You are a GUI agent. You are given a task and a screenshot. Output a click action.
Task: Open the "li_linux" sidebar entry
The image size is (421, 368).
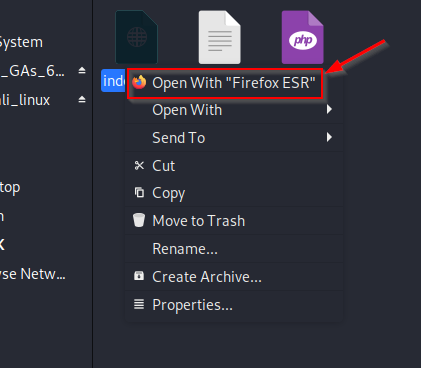coord(25,100)
